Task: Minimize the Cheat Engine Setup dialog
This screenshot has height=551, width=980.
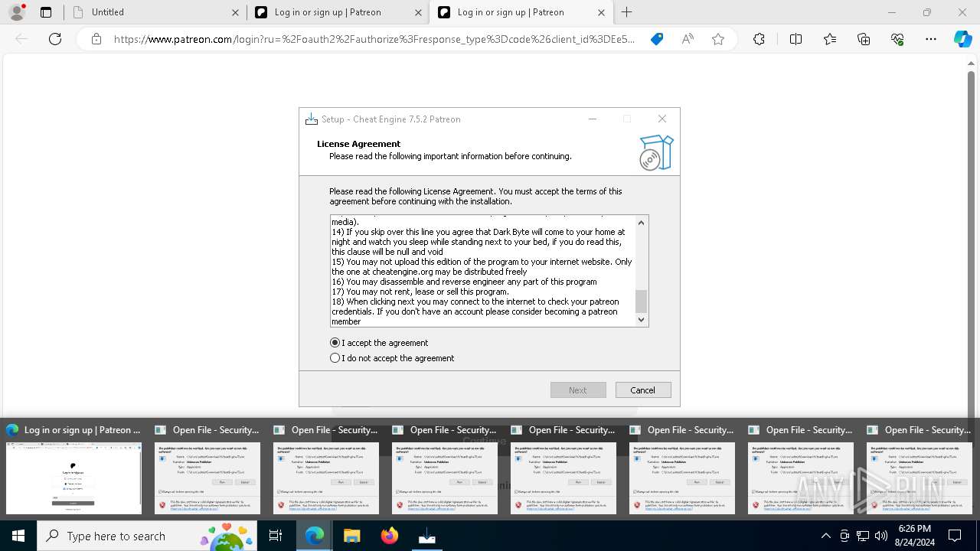Action: [x=593, y=119]
